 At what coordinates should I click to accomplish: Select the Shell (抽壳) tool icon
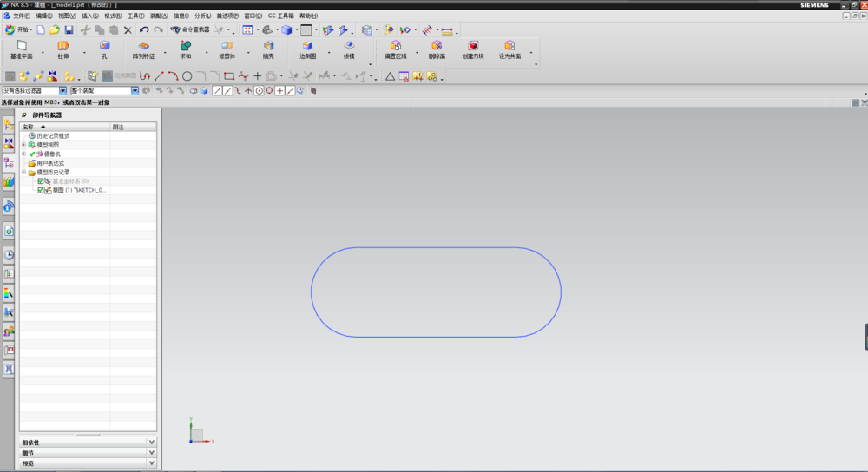coord(268,47)
